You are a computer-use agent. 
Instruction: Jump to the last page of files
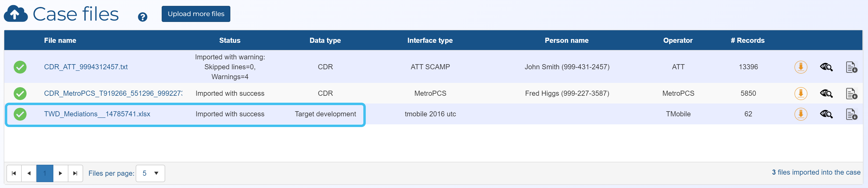(75, 173)
